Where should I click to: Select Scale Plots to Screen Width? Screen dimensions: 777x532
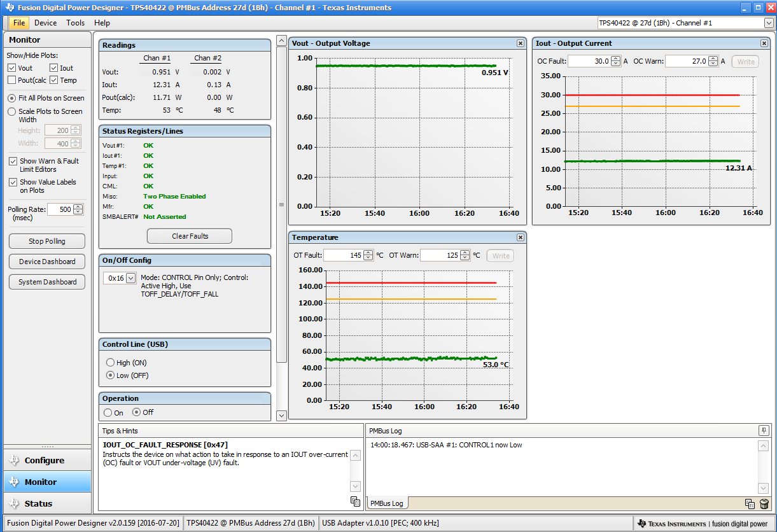tap(12, 111)
